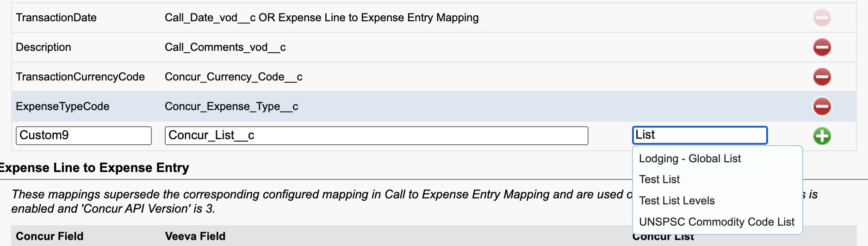Click the TransactionCurrencyCode field name
The height and width of the screenshot is (246, 868).
(x=80, y=77)
